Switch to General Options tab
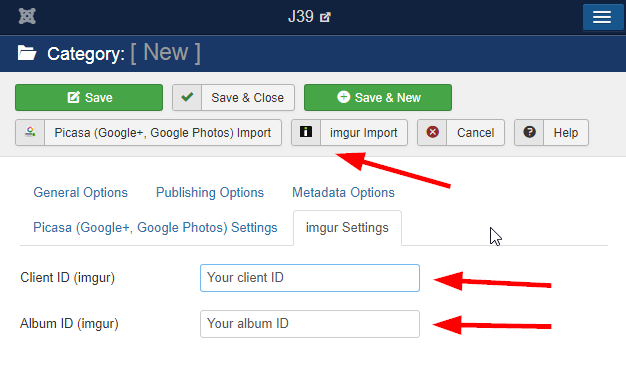The image size is (626, 366). pos(80,192)
